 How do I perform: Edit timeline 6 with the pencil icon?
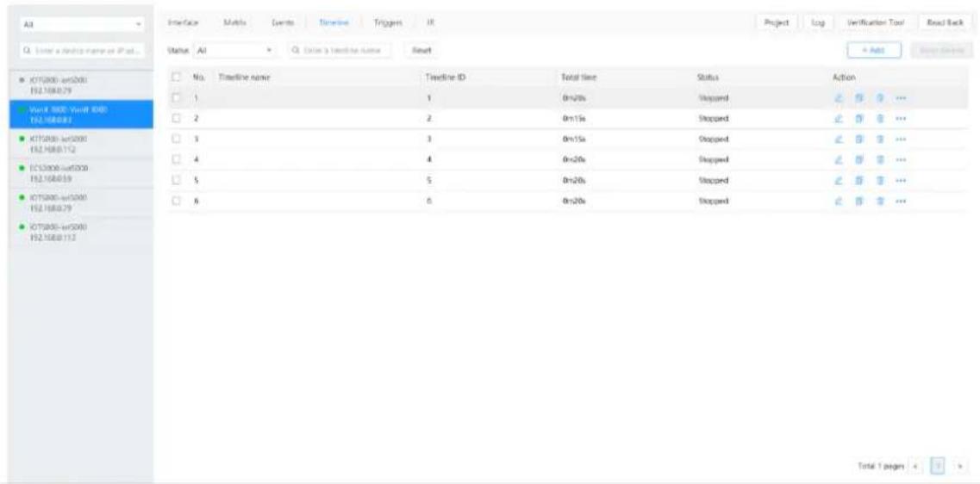click(839, 202)
